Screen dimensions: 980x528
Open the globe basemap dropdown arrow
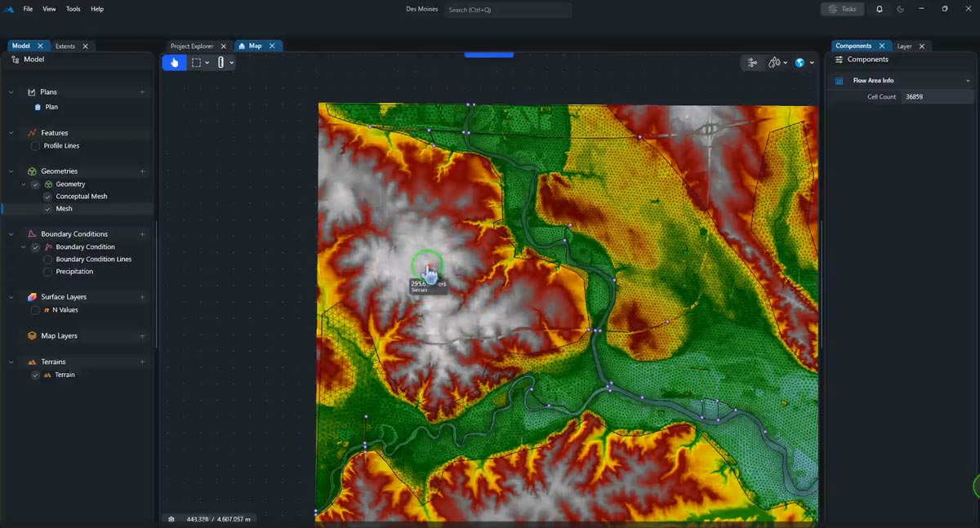811,63
